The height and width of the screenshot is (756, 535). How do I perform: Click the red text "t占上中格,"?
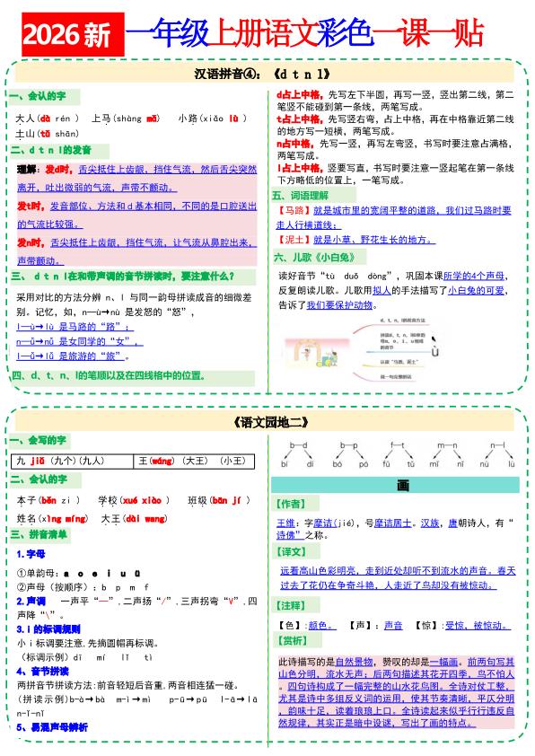click(299, 119)
